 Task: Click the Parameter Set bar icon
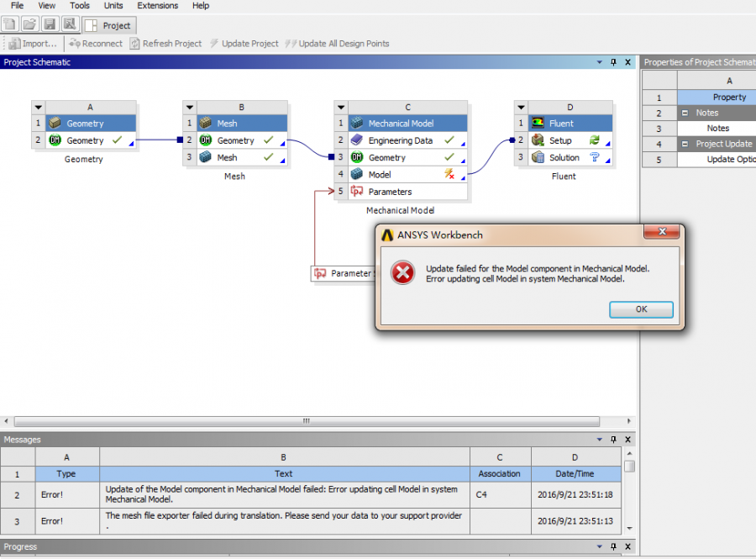point(320,273)
